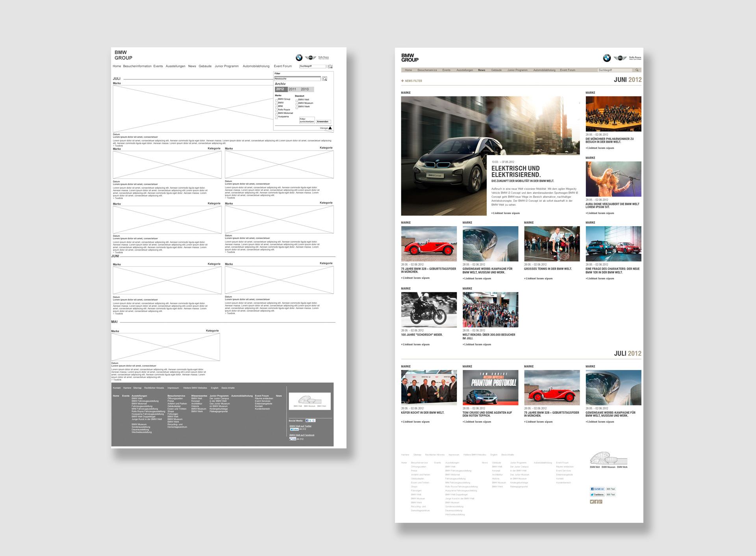Image resolution: width=756 pixels, height=556 pixels.
Task: Click the search icon next to Suchbegriff in the wireframe
Action: pos(330,66)
